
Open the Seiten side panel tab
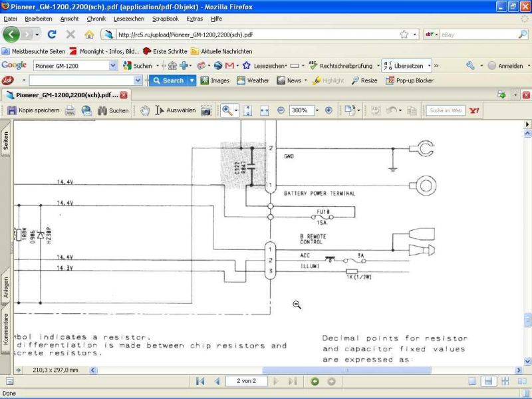pyautogui.click(x=6, y=140)
